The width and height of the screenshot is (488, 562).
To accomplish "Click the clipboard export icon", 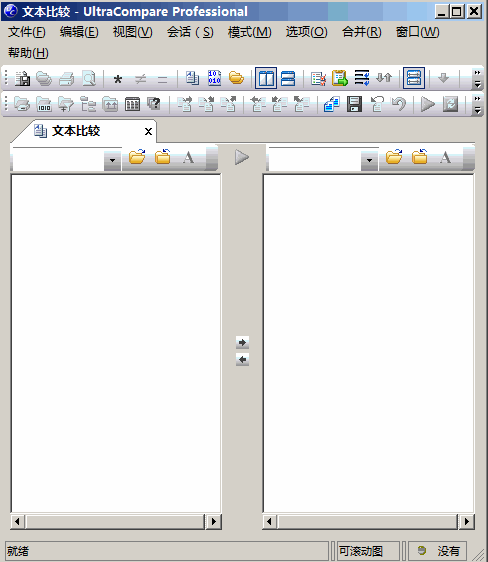I will (x=340, y=78).
